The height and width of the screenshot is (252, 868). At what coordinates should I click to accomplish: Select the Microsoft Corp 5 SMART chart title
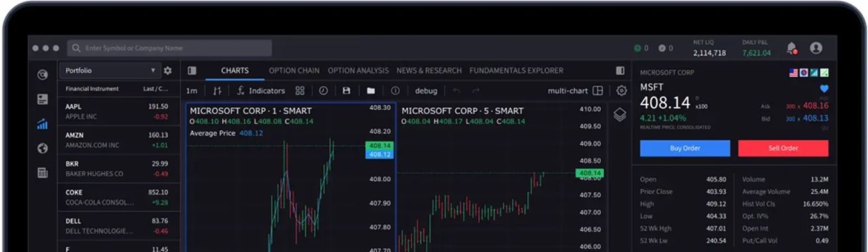coord(462,111)
